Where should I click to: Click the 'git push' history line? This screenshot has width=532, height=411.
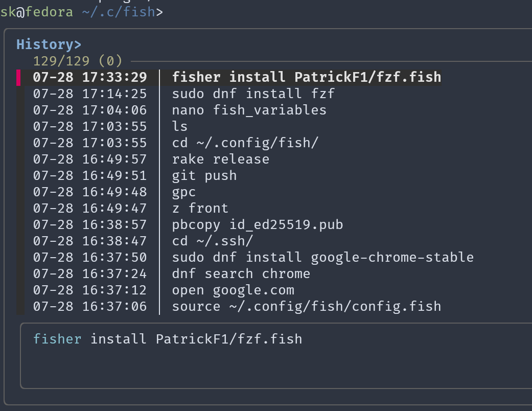[204, 175]
